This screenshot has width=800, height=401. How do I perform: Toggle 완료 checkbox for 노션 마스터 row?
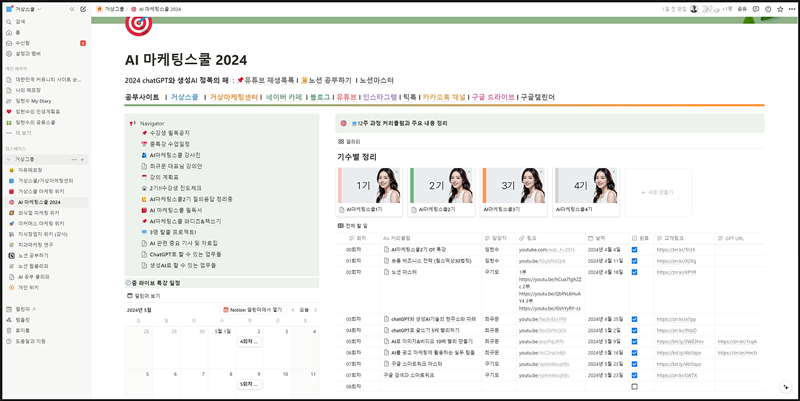(x=634, y=271)
